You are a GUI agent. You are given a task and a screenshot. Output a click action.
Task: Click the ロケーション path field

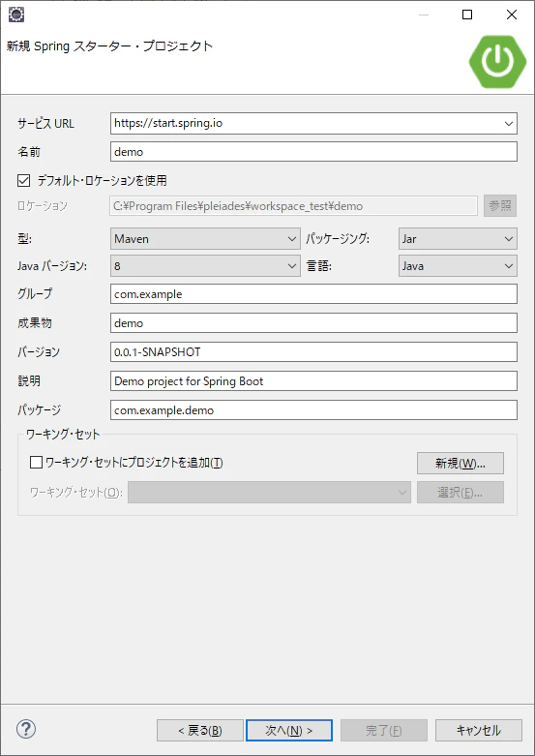pyautogui.click(x=293, y=206)
